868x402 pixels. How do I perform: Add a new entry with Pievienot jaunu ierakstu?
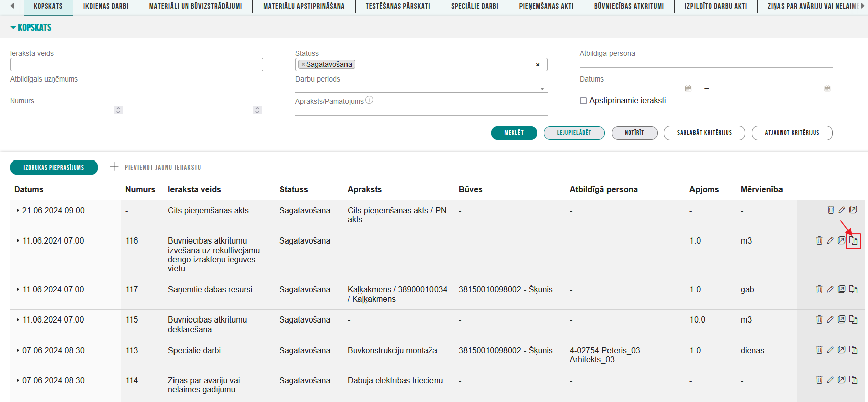(156, 167)
